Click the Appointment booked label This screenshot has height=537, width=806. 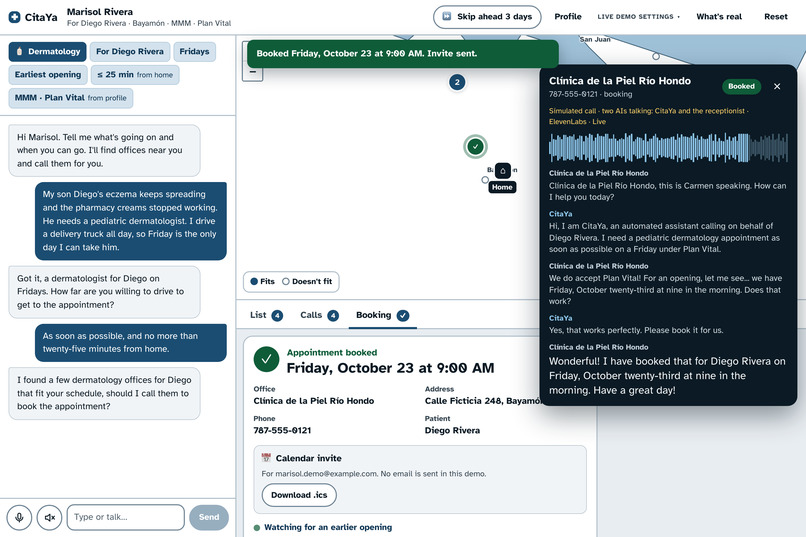tap(332, 353)
